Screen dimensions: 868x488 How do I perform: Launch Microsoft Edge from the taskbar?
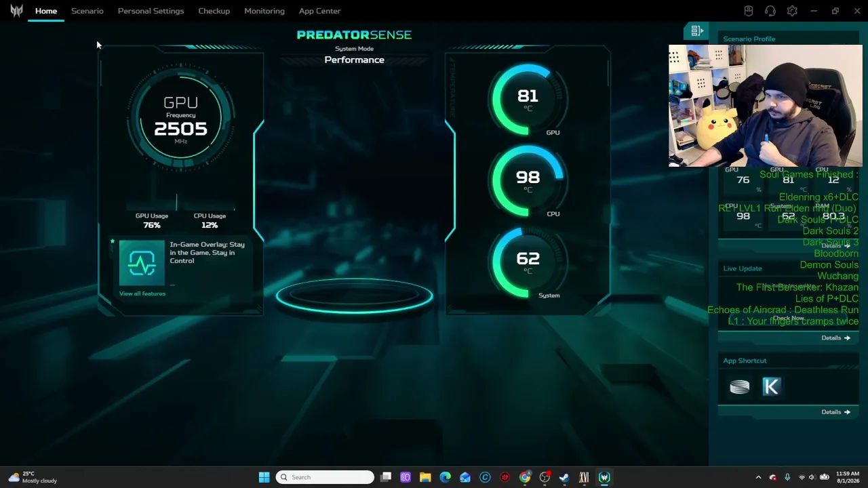point(445,477)
